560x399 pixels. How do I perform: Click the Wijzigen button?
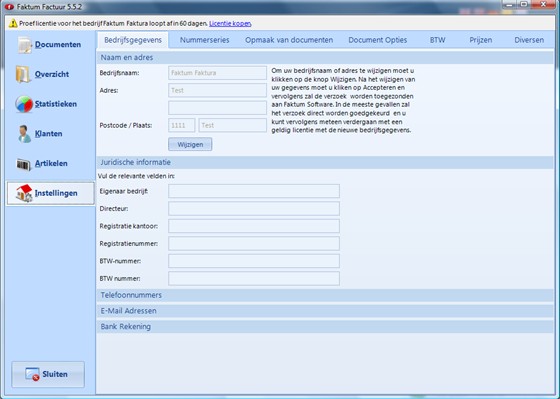pyautogui.click(x=190, y=144)
